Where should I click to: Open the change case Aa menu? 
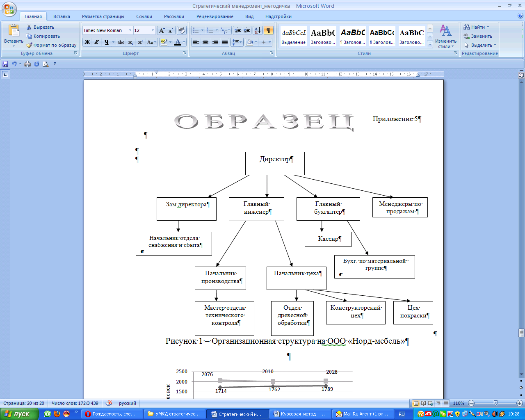[151, 42]
